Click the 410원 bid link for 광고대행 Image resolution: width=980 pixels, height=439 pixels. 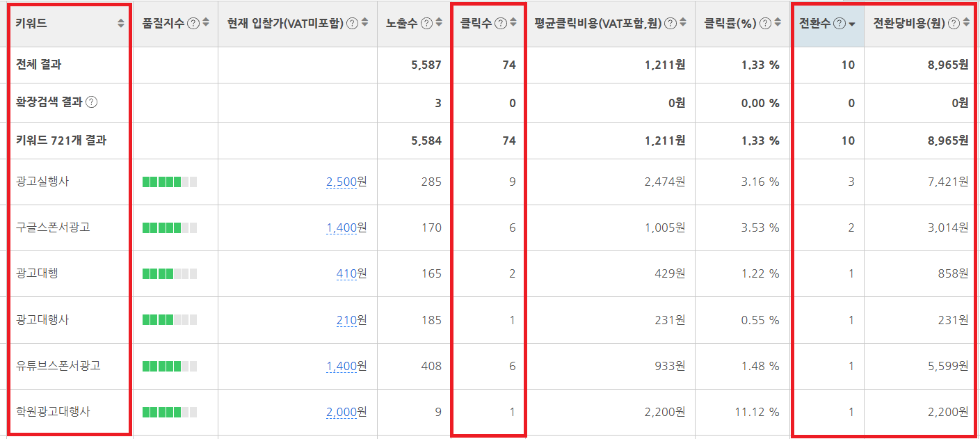coord(346,273)
